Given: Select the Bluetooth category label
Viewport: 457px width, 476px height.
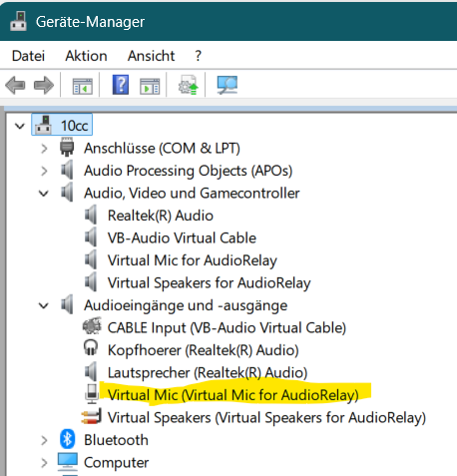Looking at the screenshot, I should [x=116, y=440].
